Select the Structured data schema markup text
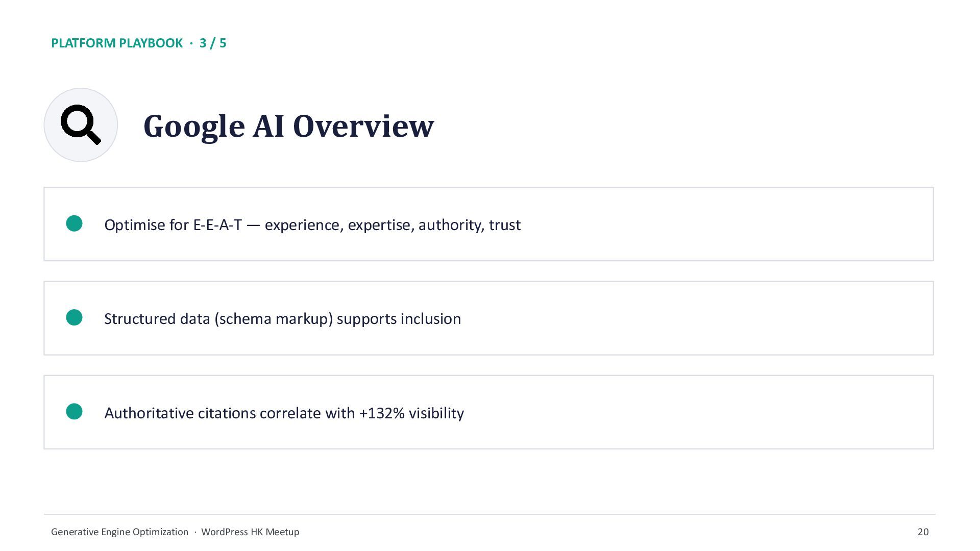 click(x=282, y=319)
